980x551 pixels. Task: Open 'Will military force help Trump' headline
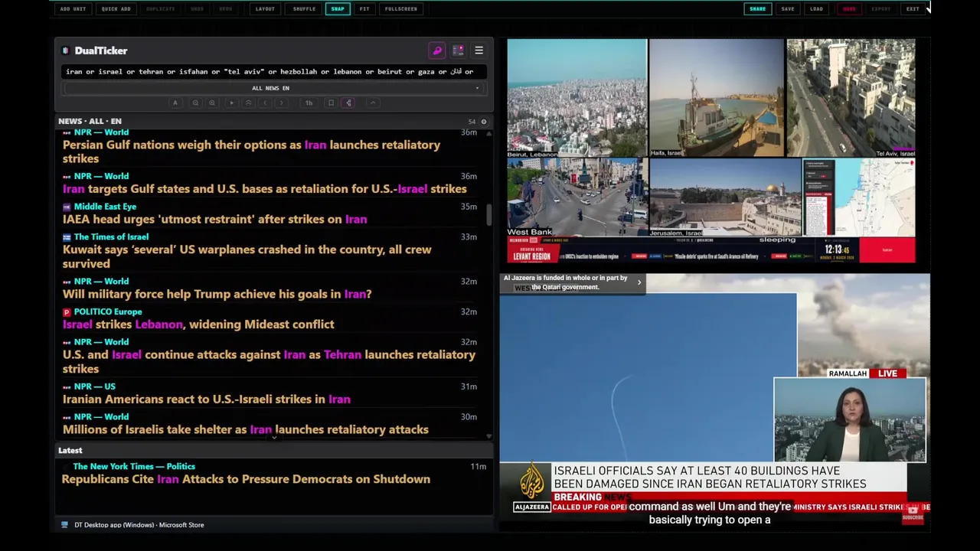(x=217, y=294)
